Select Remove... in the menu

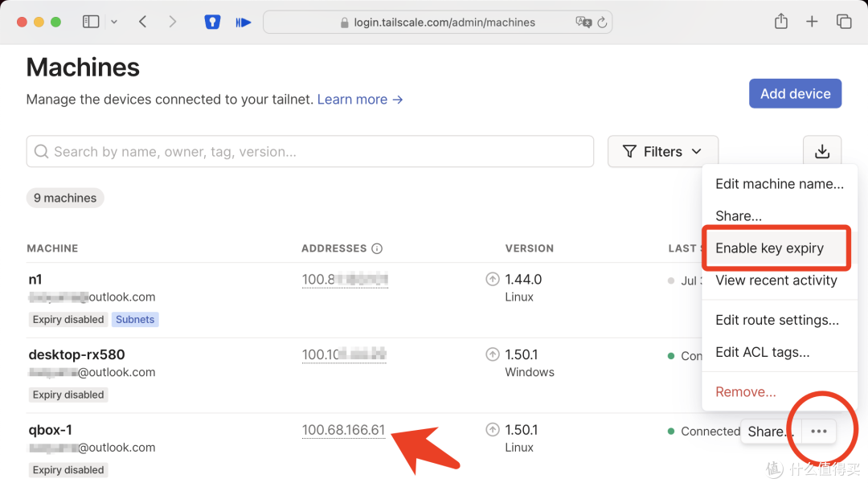pyautogui.click(x=780, y=392)
